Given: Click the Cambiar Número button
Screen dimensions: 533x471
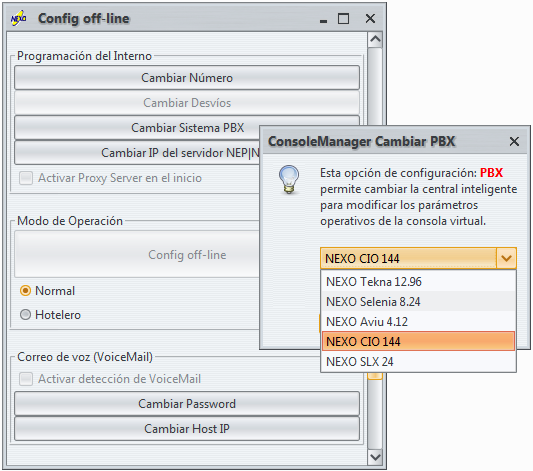Looking at the screenshot, I should pyautogui.click(x=187, y=78).
